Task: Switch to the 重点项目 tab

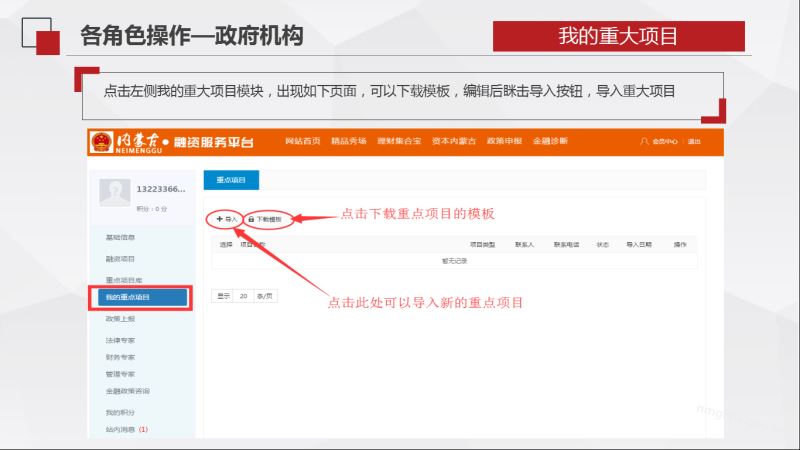Action: tap(231, 180)
